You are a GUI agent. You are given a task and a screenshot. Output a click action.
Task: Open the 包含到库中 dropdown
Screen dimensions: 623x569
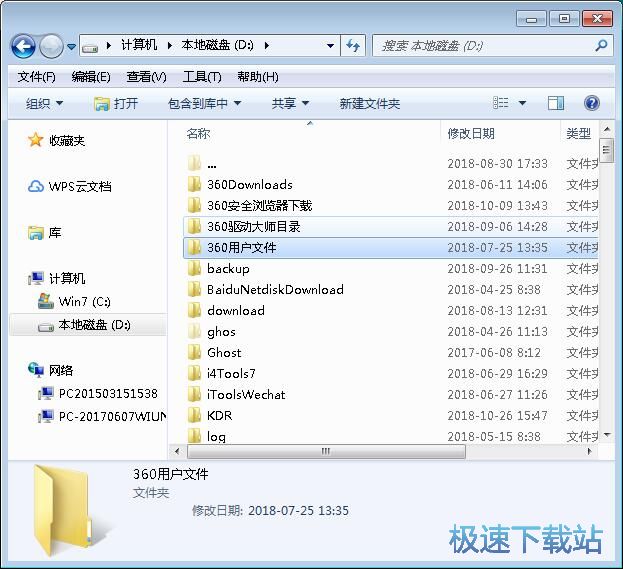tap(205, 104)
